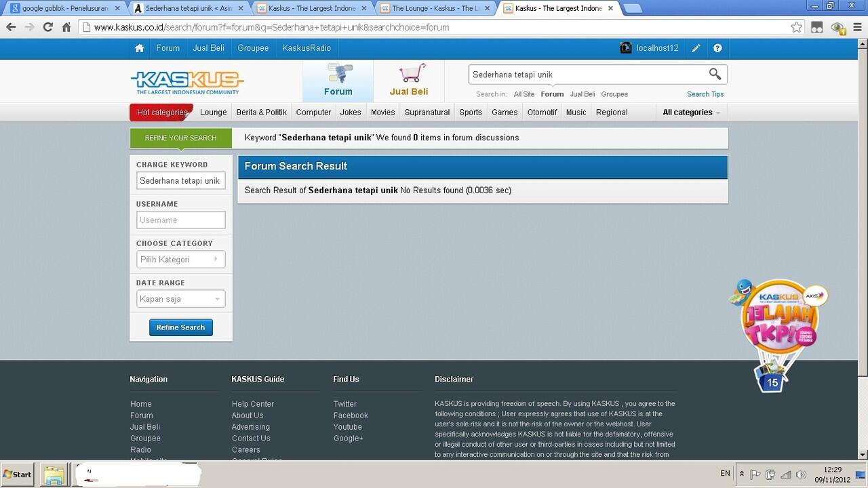Open the Twitter footer link

[x=344, y=404]
